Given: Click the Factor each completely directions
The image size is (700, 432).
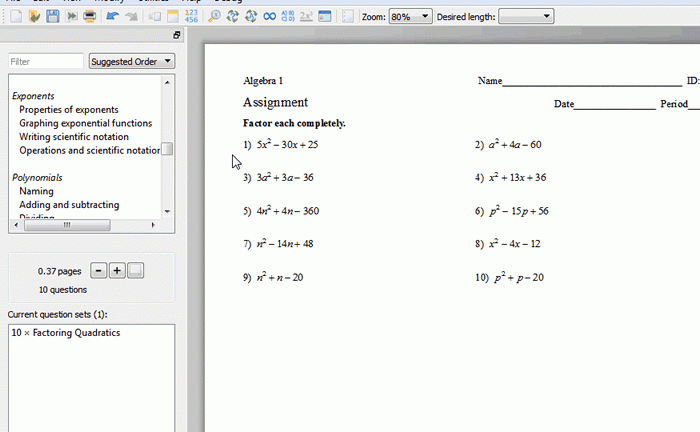Looking at the screenshot, I should (x=294, y=123).
